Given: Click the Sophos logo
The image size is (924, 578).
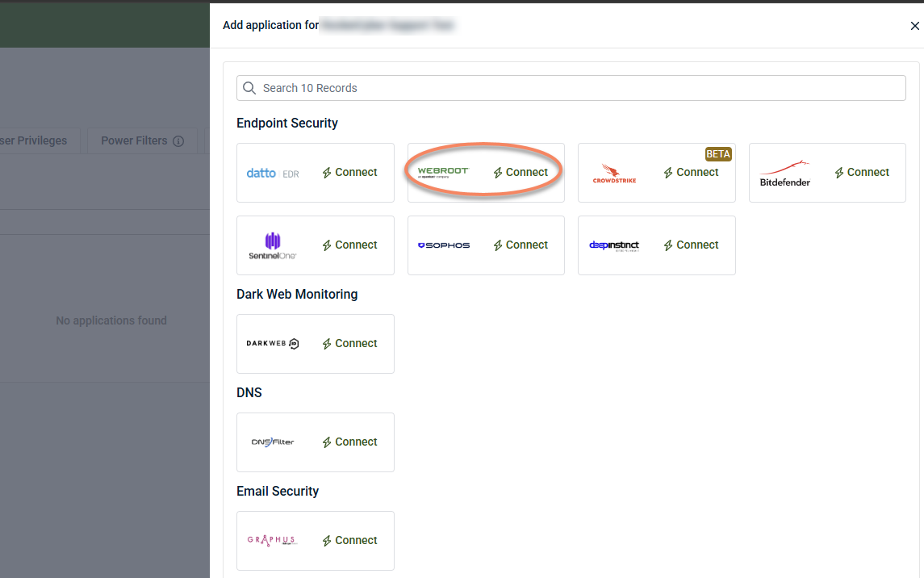Looking at the screenshot, I should 444,245.
